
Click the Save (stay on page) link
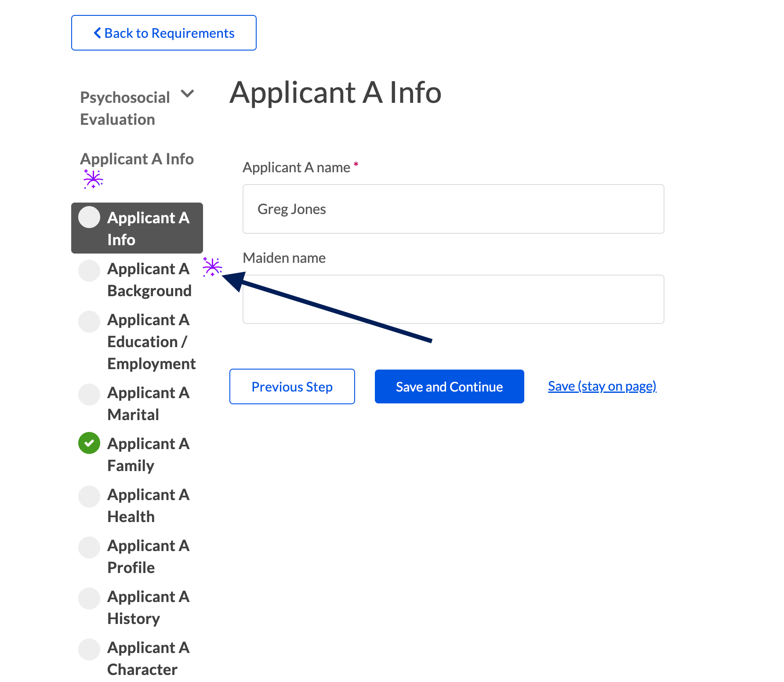click(x=602, y=386)
